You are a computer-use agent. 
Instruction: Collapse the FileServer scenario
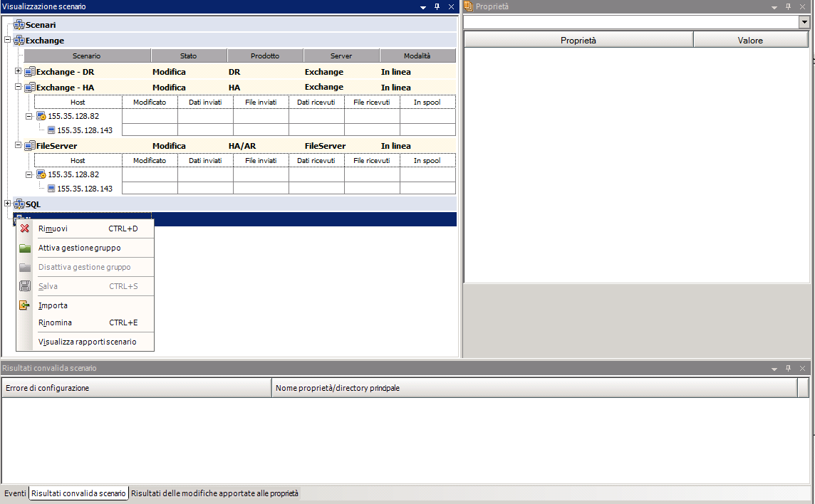(x=19, y=145)
